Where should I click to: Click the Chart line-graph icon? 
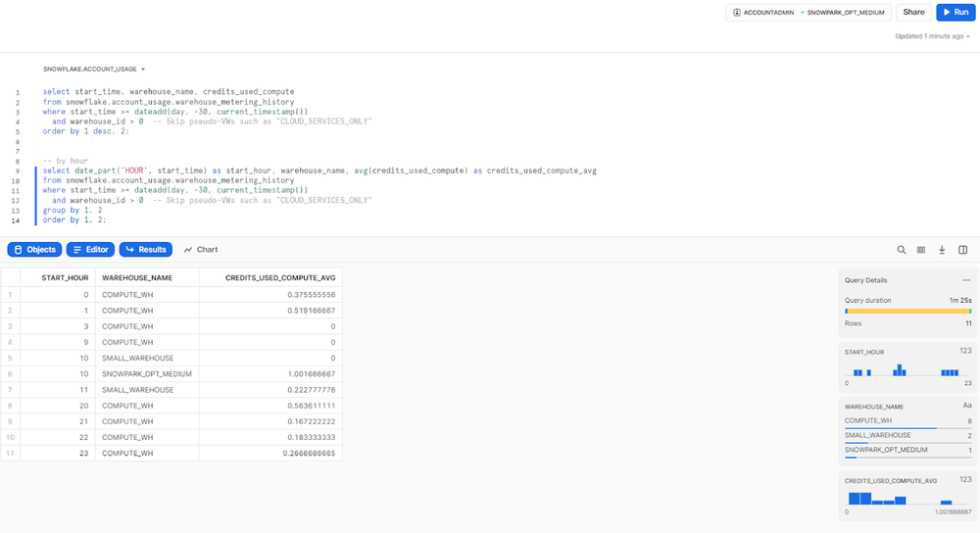pos(188,250)
